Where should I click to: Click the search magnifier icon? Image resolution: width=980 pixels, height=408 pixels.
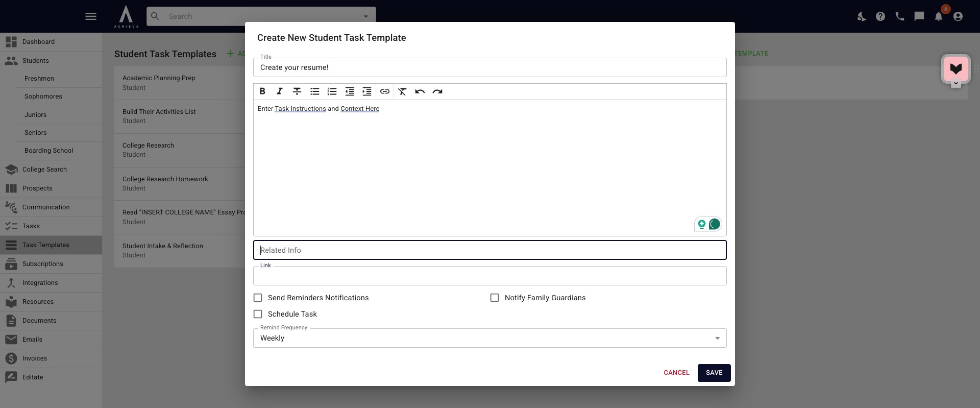tap(156, 16)
